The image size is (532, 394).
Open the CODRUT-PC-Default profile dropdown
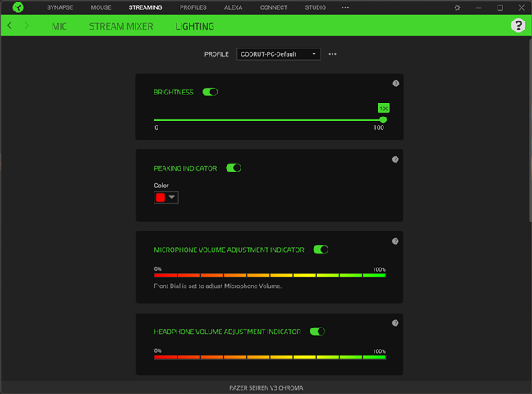point(278,54)
